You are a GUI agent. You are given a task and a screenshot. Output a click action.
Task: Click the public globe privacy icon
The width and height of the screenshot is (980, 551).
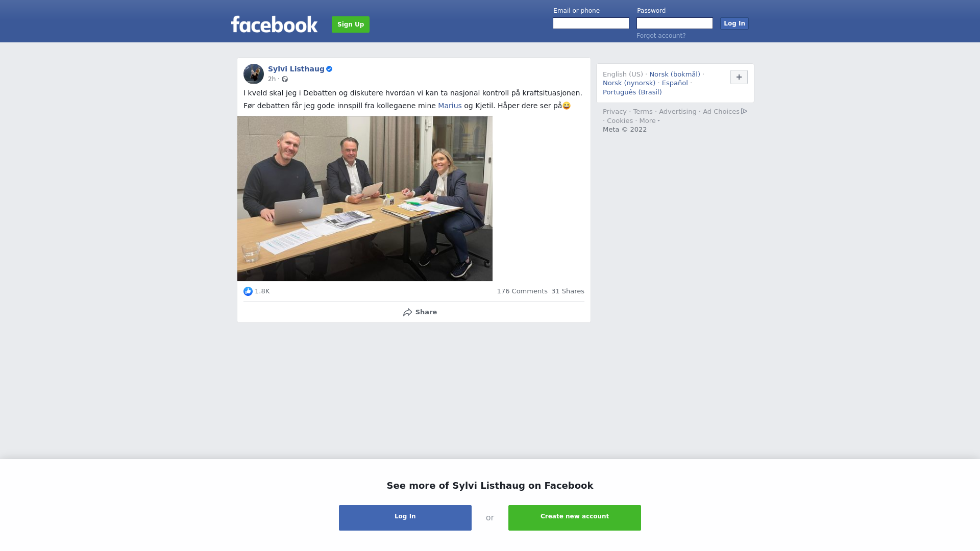click(x=285, y=79)
